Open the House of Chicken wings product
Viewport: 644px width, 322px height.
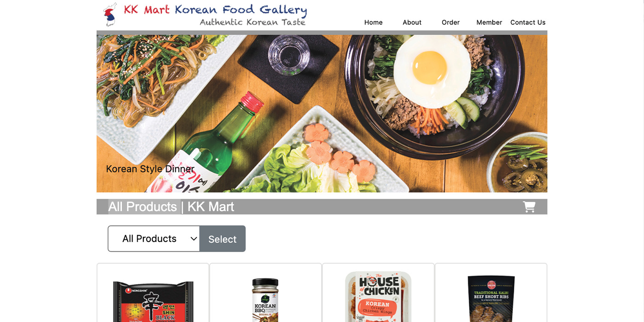point(378,297)
